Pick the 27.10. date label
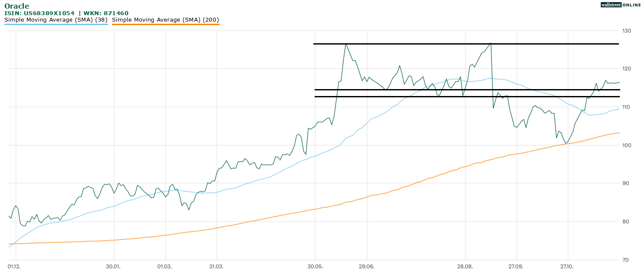Viewport: 644px width, 269px height. pos(566,266)
